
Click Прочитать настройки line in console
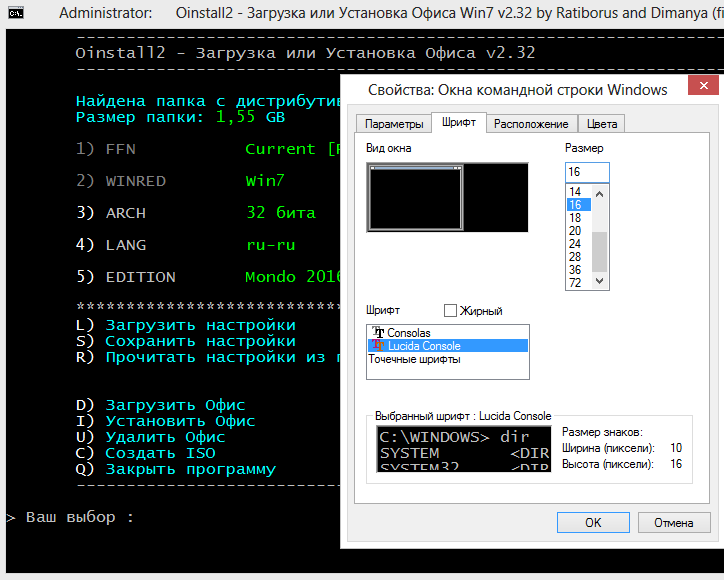[x=208, y=357]
